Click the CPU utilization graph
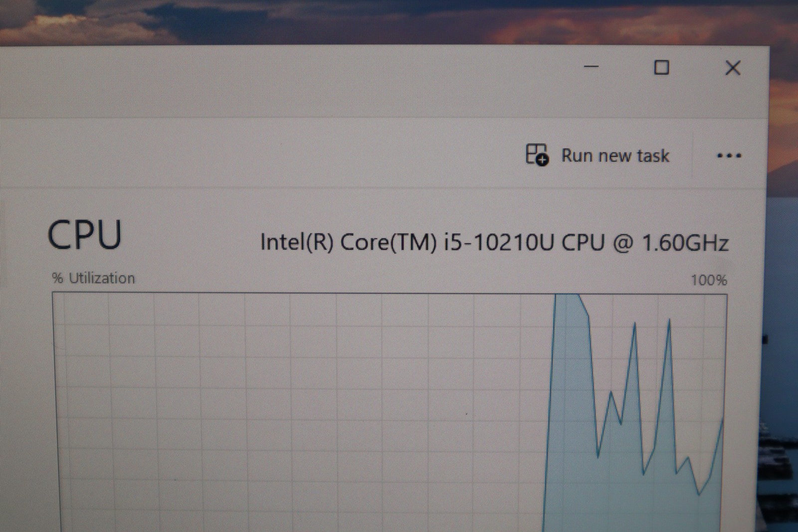Viewport: 798px width, 532px height. 390,412
